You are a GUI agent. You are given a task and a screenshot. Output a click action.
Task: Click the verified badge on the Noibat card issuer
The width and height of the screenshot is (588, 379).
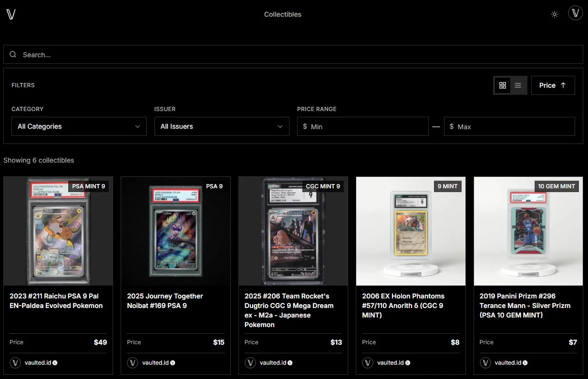tap(173, 363)
